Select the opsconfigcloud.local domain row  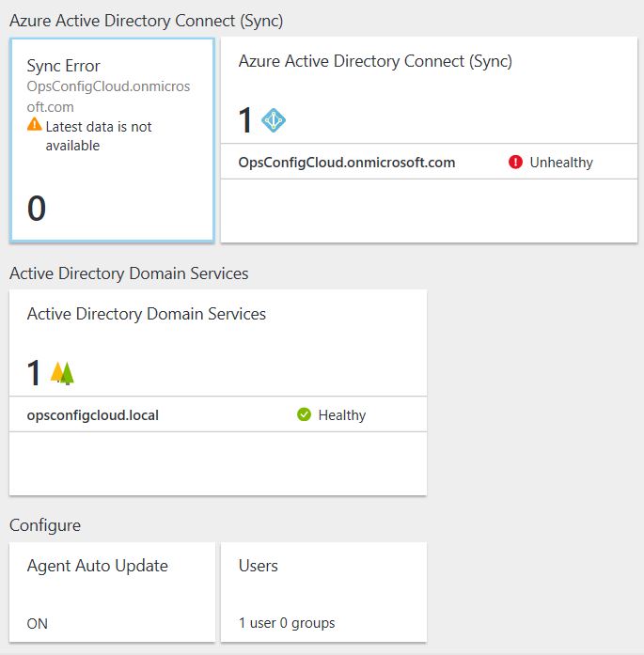(x=218, y=414)
